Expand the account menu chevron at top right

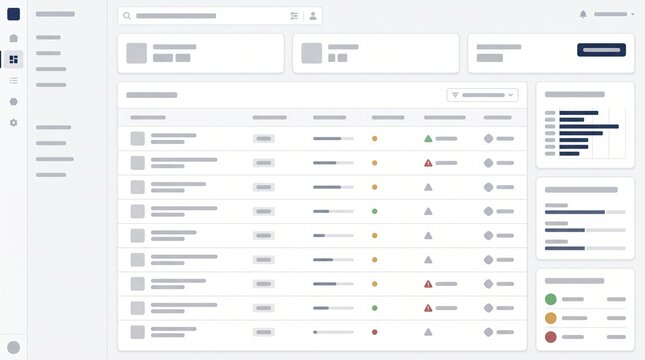point(633,14)
